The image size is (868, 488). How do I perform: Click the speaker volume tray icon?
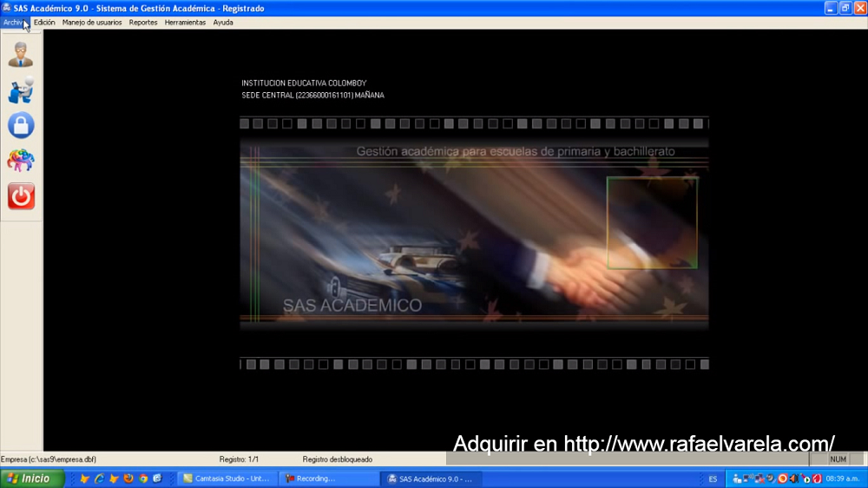[794, 478]
